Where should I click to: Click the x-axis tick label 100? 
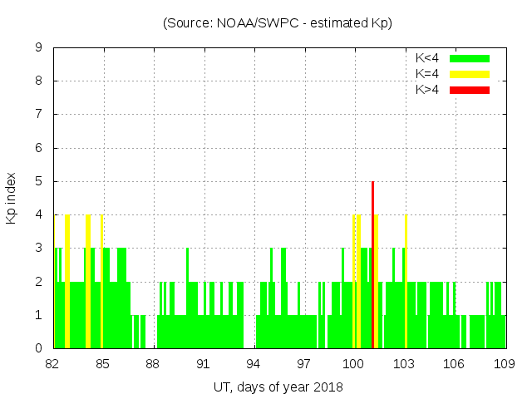354,364
